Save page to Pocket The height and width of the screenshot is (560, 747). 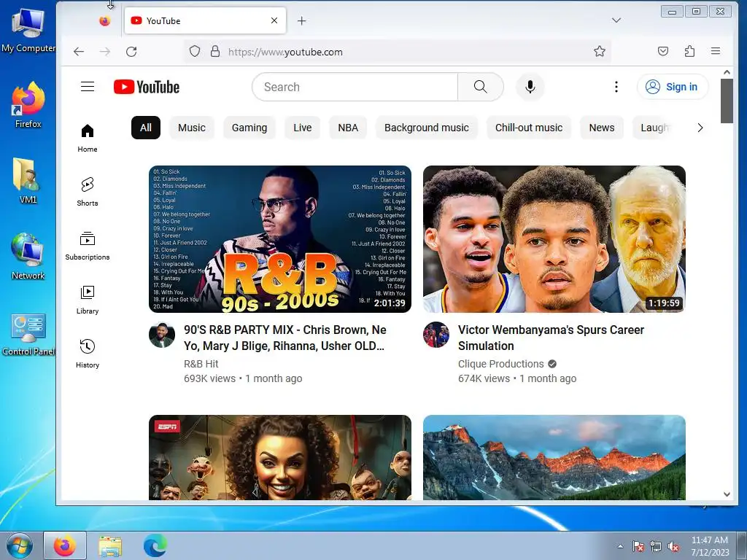662,52
